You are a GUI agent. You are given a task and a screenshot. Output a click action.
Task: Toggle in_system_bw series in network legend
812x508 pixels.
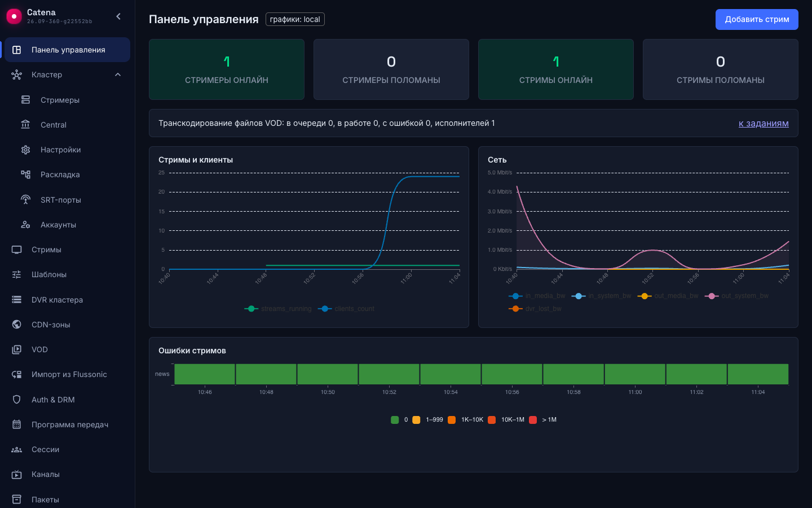click(601, 296)
